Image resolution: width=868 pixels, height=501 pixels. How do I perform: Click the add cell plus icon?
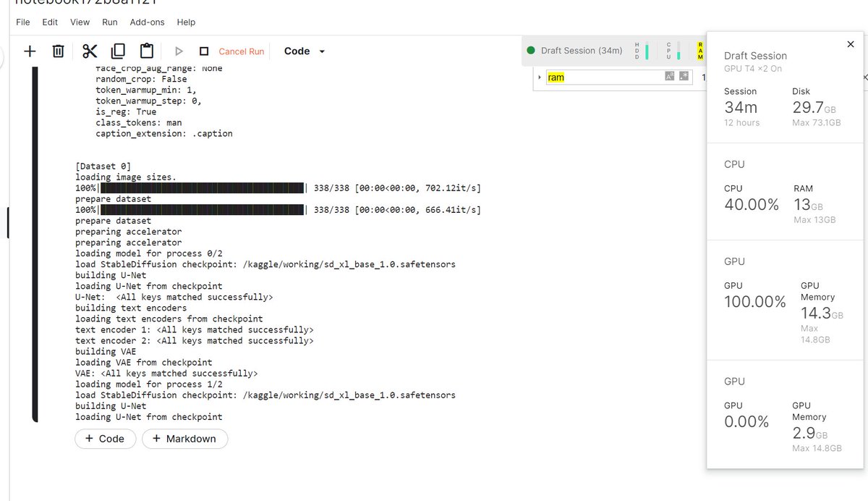30,51
